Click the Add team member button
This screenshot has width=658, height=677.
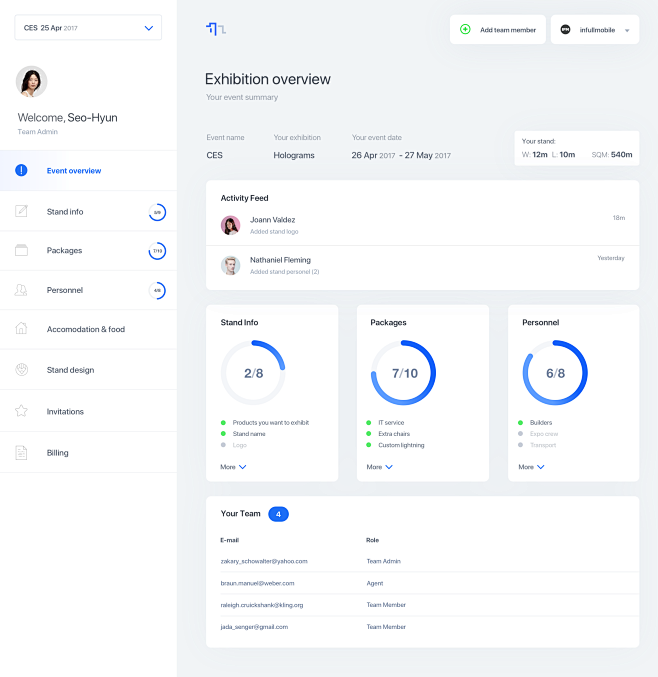(x=497, y=30)
